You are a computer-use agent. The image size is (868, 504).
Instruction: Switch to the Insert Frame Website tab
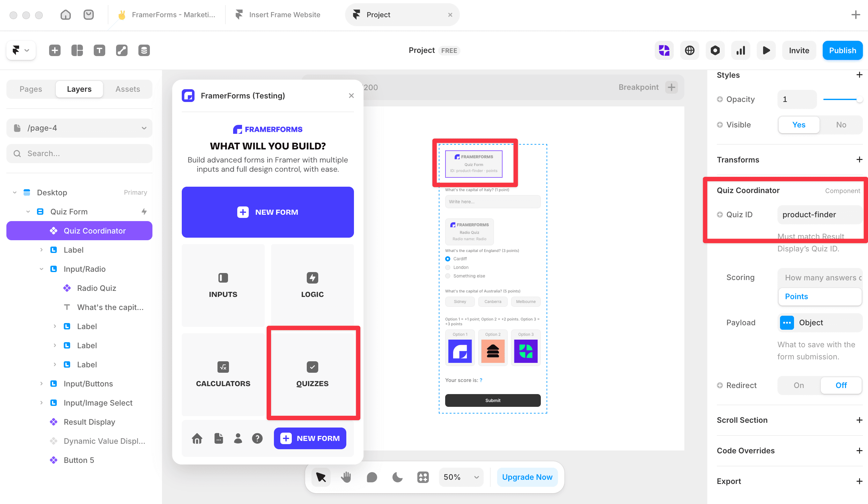(x=278, y=14)
